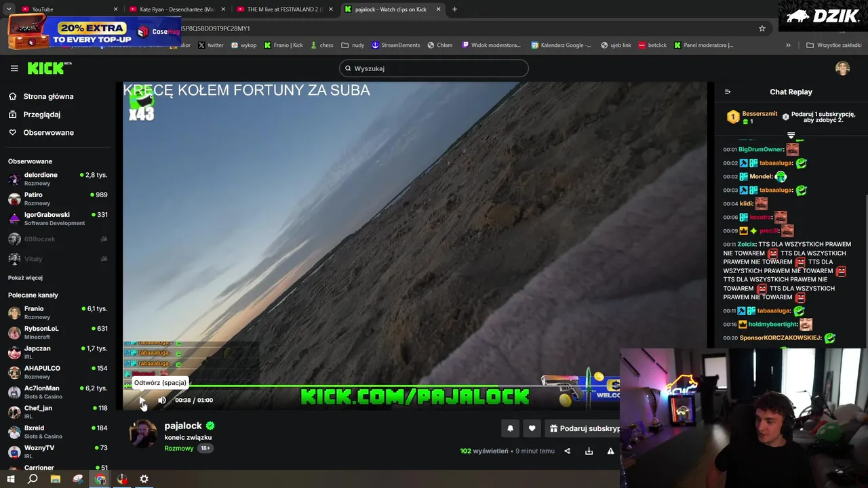
Task: Close the YouTube tab
Action: click(115, 9)
